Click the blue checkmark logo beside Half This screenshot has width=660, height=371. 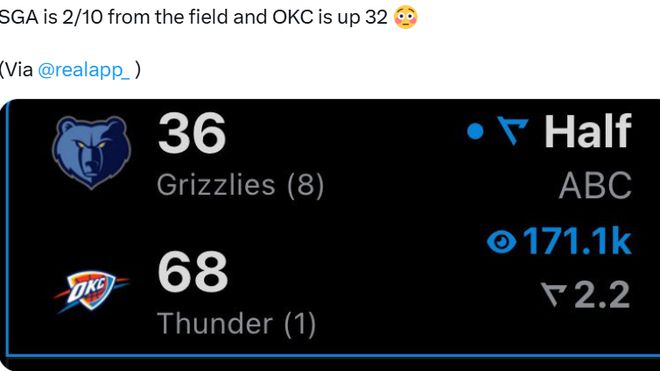(x=512, y=131)
